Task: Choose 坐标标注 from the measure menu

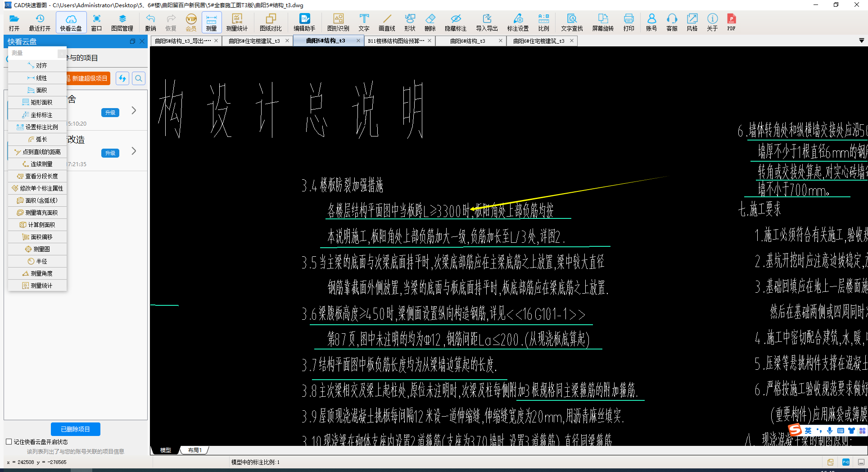Action: [37, 115]
